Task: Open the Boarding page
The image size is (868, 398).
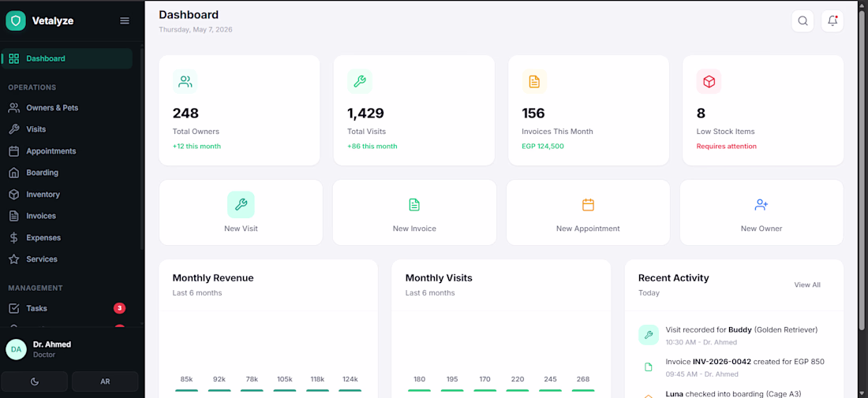Action: click(x=67, y=173)
